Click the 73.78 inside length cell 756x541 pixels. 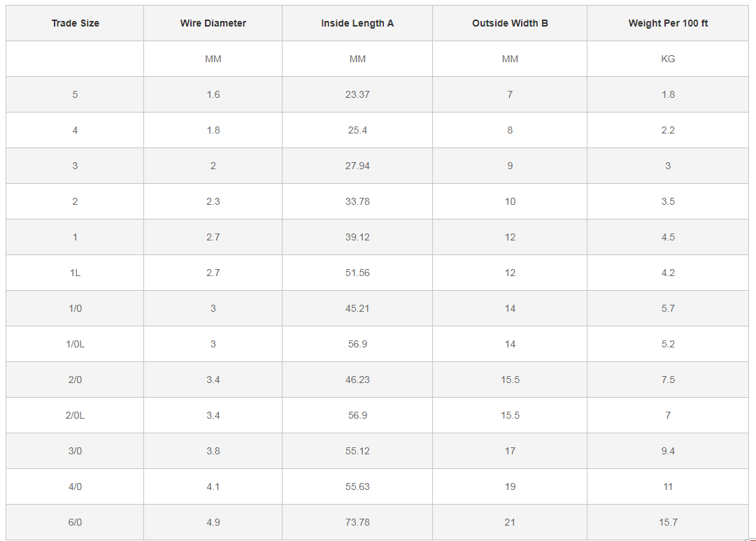click(x=357, y=522)
